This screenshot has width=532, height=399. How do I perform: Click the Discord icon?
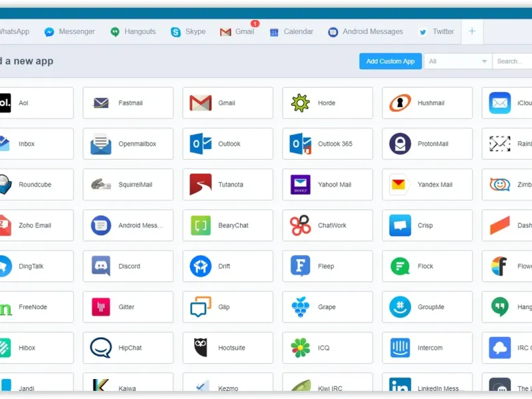(101, 266)
